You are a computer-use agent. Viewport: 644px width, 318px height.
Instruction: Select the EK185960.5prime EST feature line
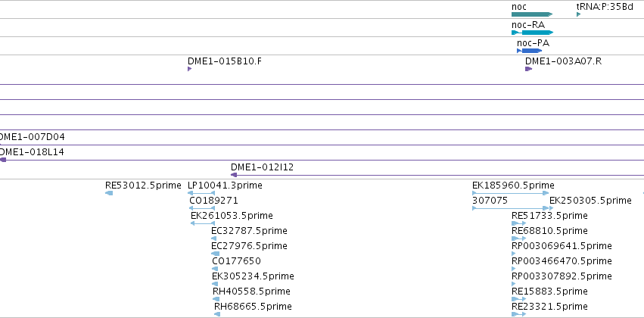(x=511, y=193)
